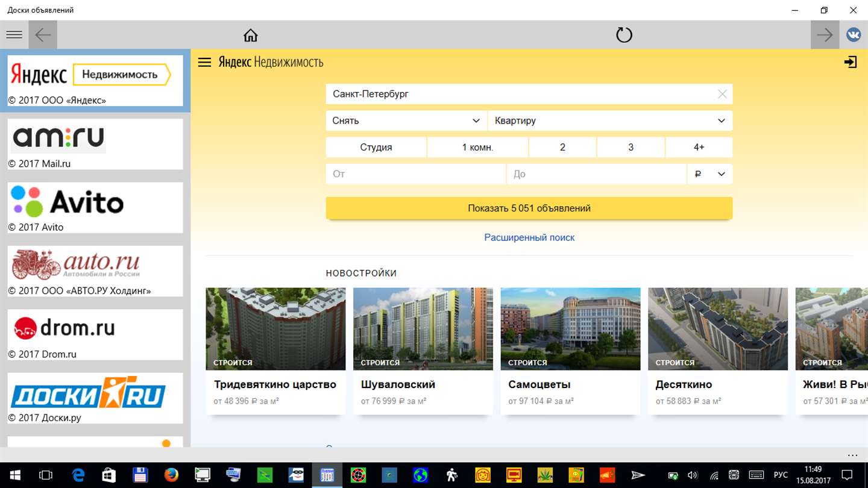The width and height of the screenshot is (868, 488).
Task: Open the drom.ru board in sidebar
Action: pos(95,335)
